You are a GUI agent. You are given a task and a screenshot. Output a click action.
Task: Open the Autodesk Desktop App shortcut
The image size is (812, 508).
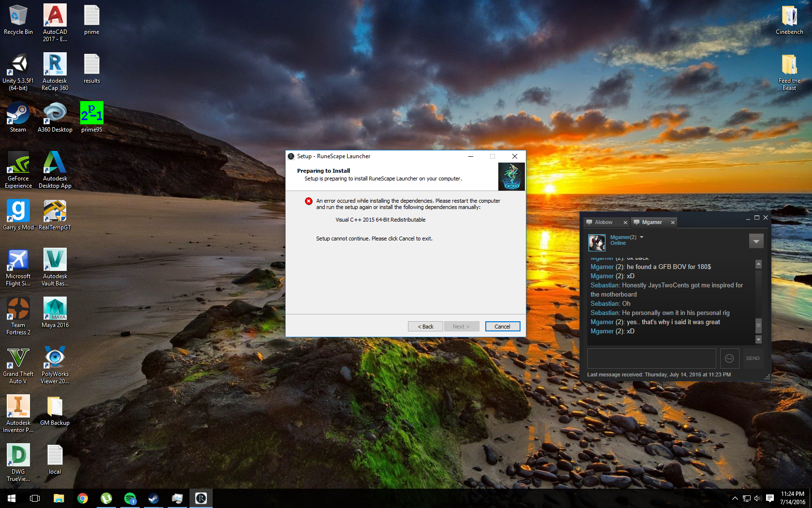(x=55, y=170)
